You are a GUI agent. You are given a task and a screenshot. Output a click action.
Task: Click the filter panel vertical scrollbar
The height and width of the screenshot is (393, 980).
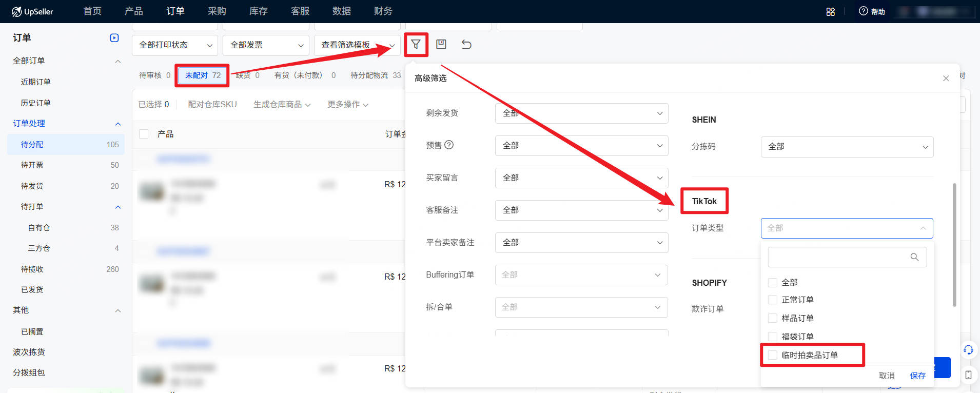[954, 245]
